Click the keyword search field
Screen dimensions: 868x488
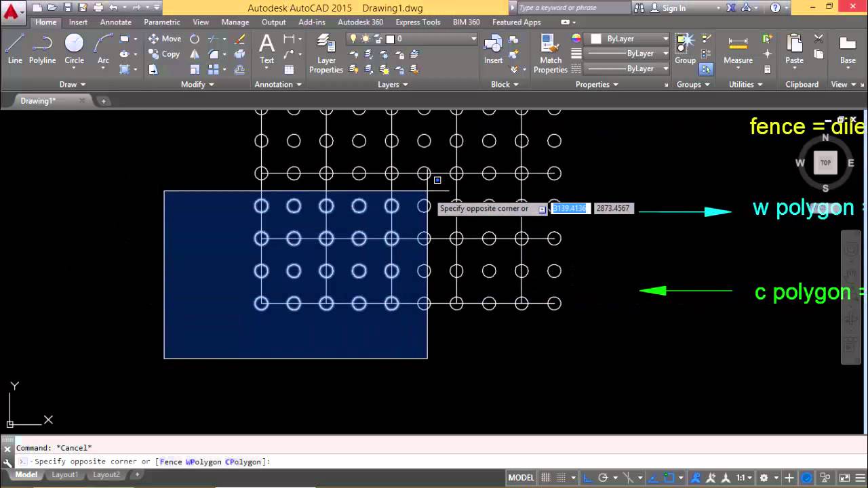574,8
